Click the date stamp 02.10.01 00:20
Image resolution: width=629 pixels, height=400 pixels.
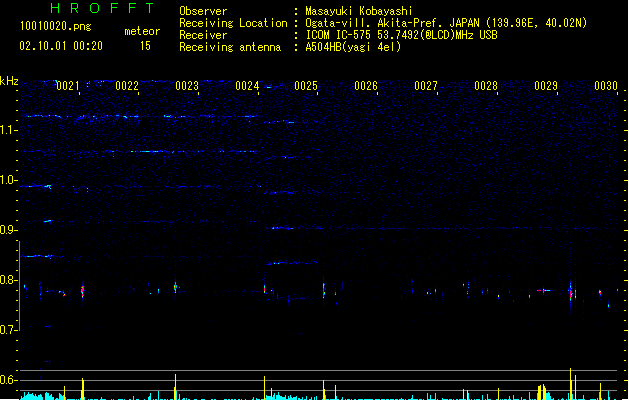click(61, 46)
